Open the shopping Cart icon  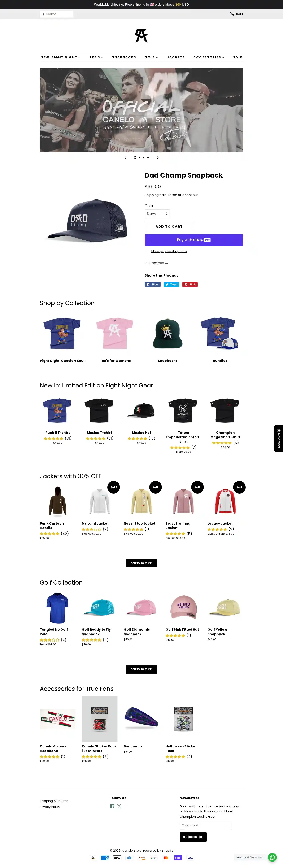232,14
